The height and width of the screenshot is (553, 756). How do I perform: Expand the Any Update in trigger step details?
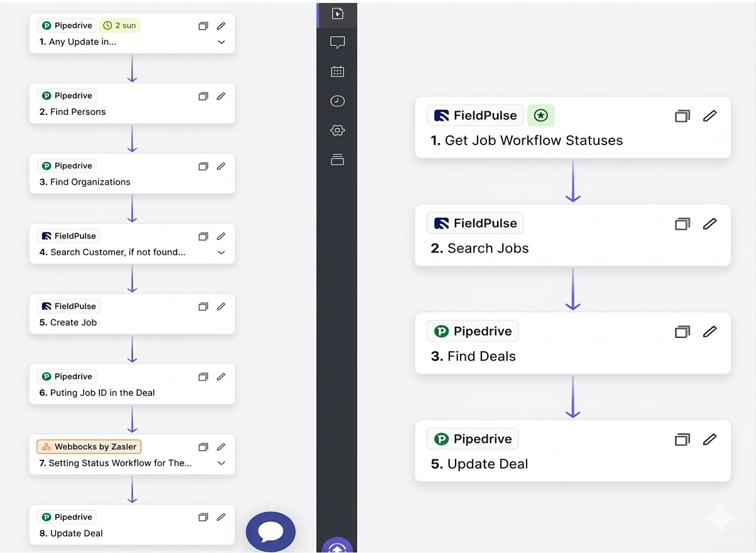(221, 41)
